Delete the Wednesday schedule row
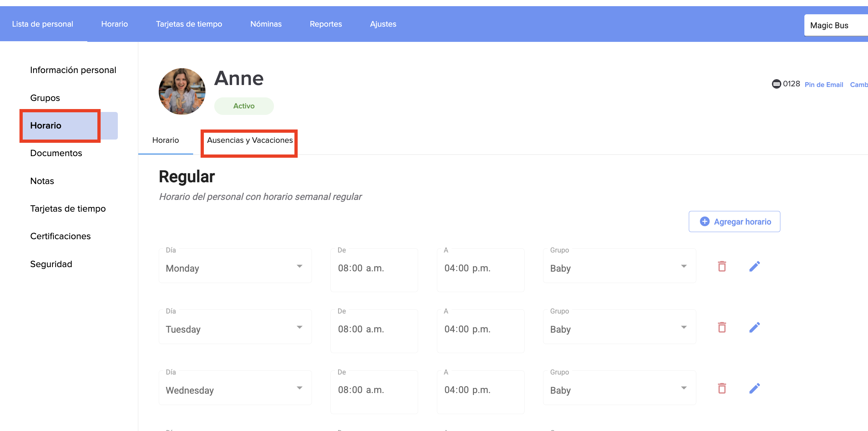This screenshot has width=868, height=431. coord(721,388)
